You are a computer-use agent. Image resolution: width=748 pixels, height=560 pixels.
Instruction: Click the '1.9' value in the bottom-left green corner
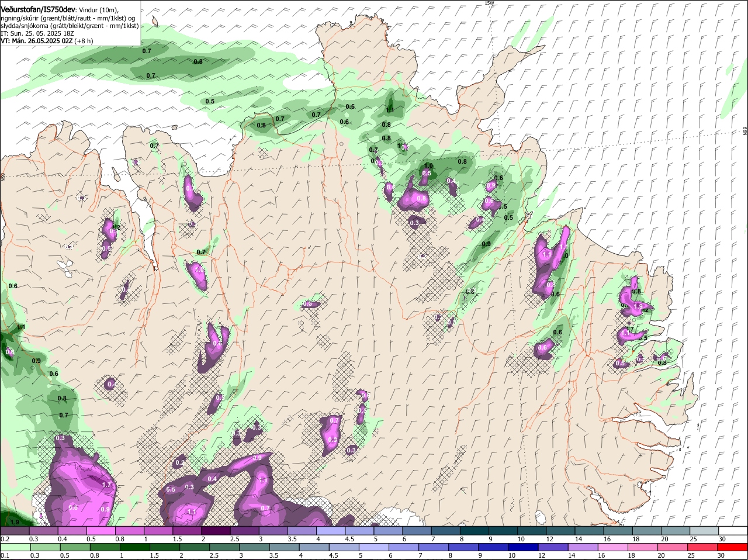(x=15, y=522)
